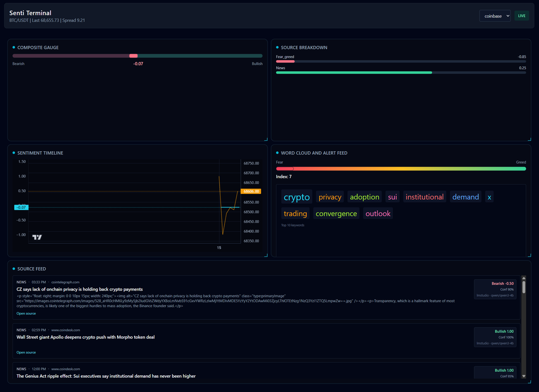Select the 'outlook' keyword chip

378,214
